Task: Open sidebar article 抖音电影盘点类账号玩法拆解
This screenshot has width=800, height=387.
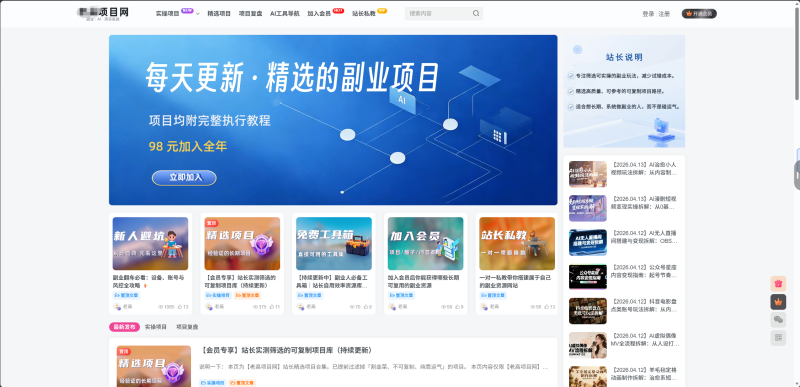Action: [645, 305]
